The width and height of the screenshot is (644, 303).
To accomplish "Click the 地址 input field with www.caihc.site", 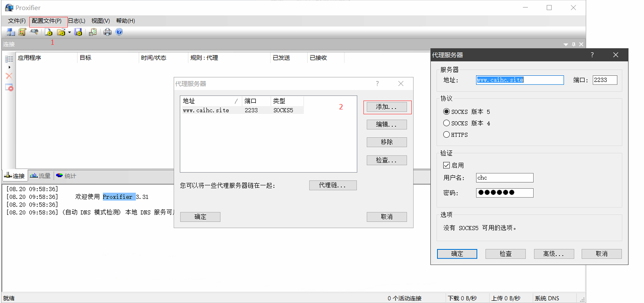I will pos(520,80).
